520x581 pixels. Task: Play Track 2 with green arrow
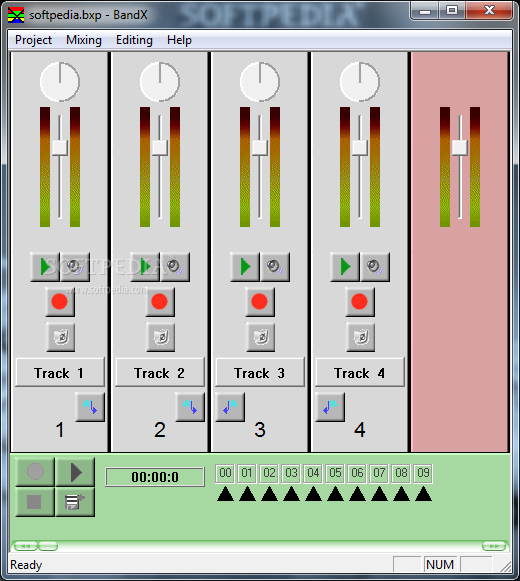145,267
